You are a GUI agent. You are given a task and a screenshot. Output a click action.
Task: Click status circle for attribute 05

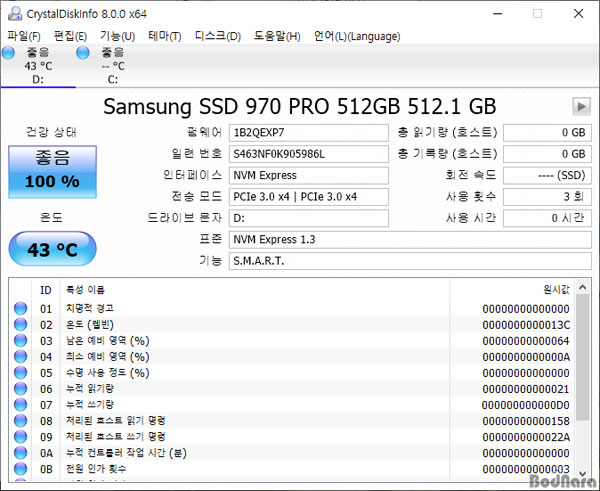click(21, 373)
